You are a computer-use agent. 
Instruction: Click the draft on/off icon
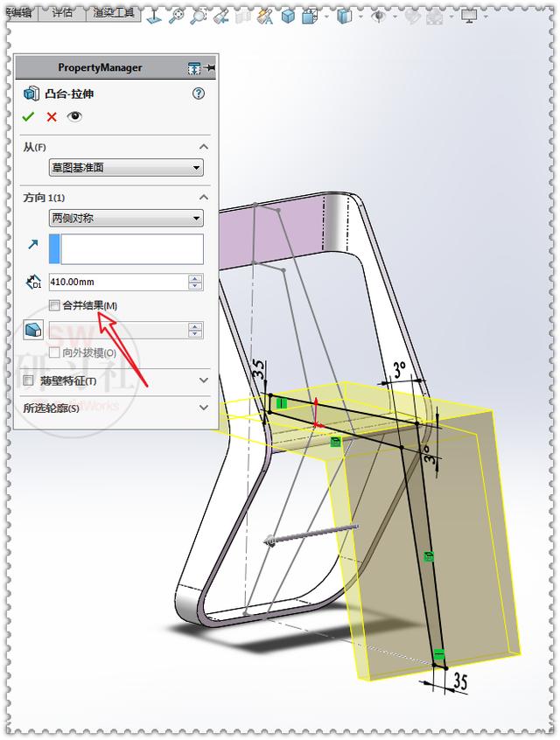click(33, 330)
